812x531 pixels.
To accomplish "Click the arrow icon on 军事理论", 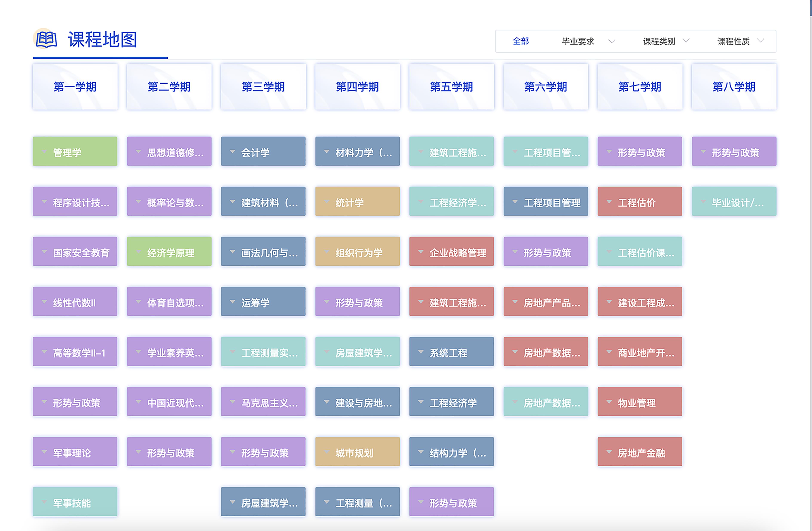I will click(44, 452).
